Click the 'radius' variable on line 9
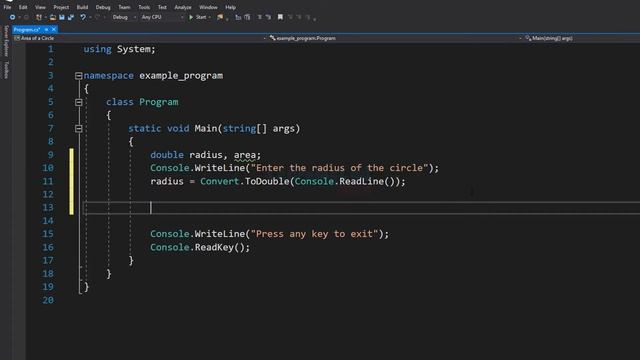Viewport: 640px width, 360px height. pyautogui.click(x=206, y=155)
